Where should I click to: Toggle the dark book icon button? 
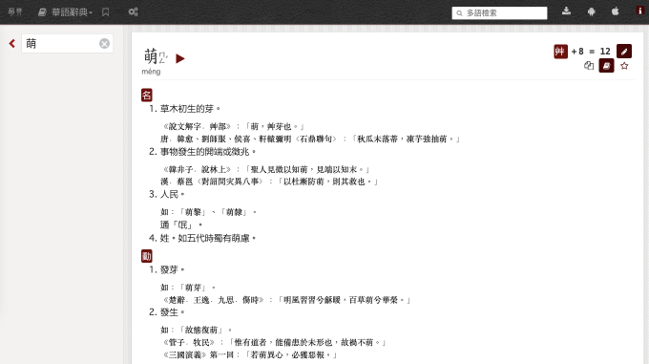[x=606, y=66]
